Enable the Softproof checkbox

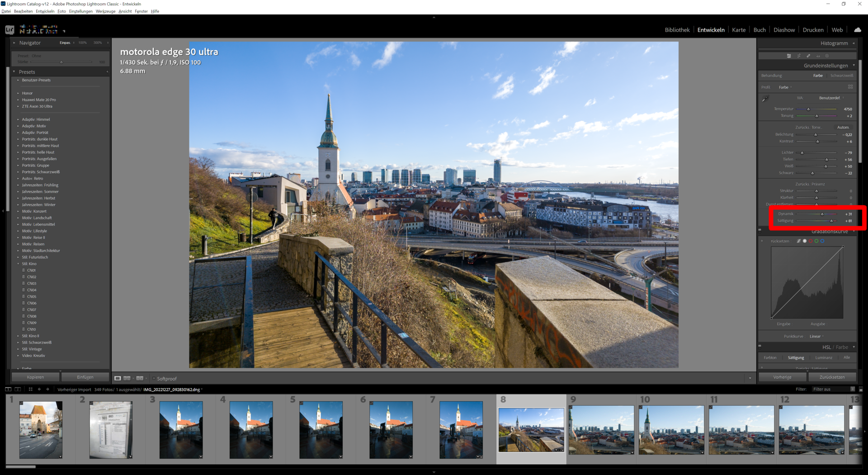tap(154, 379)
